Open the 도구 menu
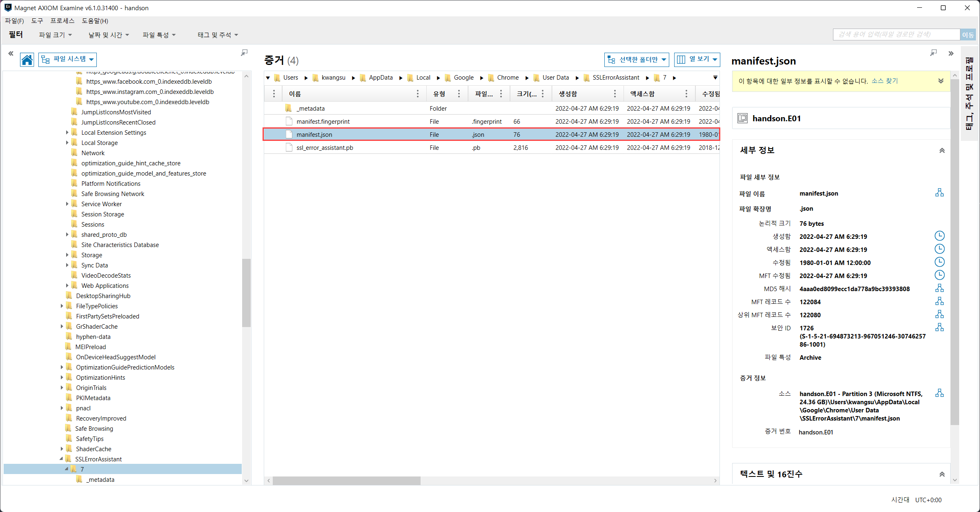The height and width of the screenshot is (512, 980). click(x=37, y=21)
